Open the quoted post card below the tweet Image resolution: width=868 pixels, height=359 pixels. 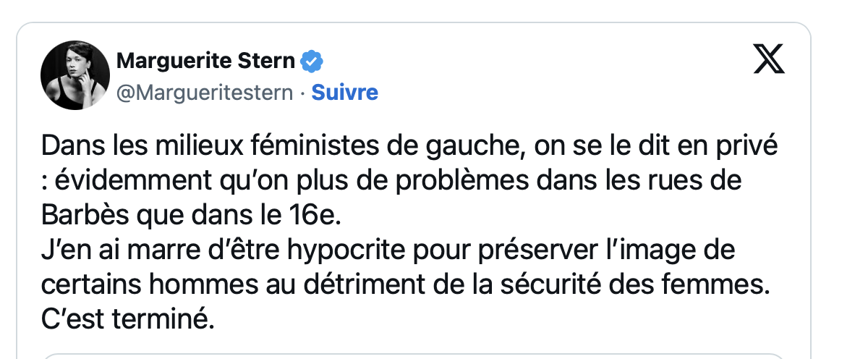[414, 356]
